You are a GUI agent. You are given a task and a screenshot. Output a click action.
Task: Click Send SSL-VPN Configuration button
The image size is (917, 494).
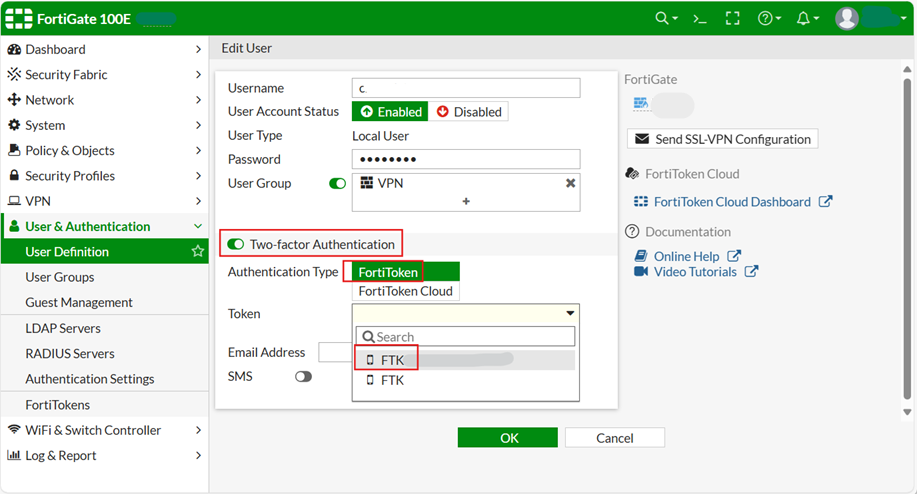722,139
